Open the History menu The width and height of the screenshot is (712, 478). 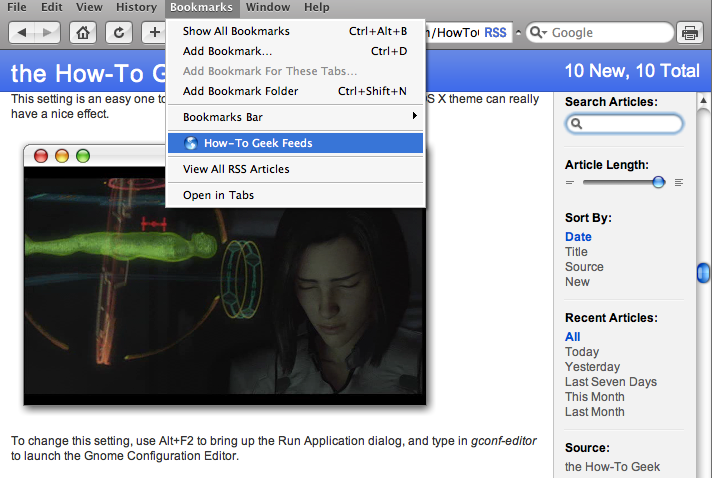tap(136, 7)
